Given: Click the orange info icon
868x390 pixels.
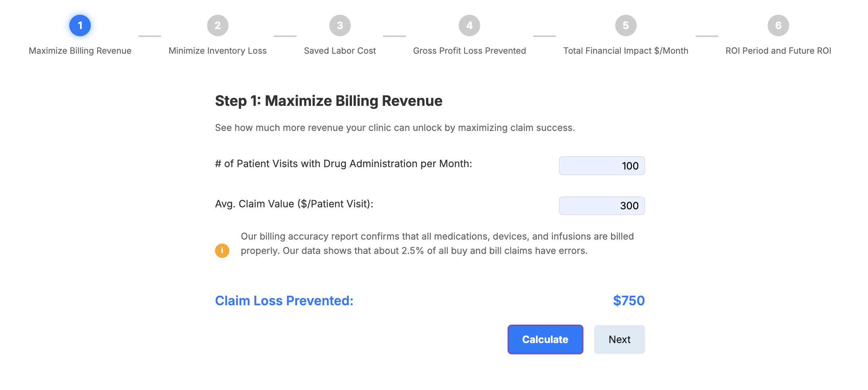Looking at the screenshot, I should (222, 251).
